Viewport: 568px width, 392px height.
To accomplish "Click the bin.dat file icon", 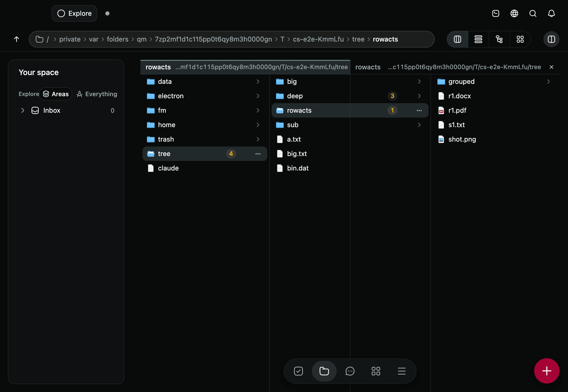I will point(280,168).
